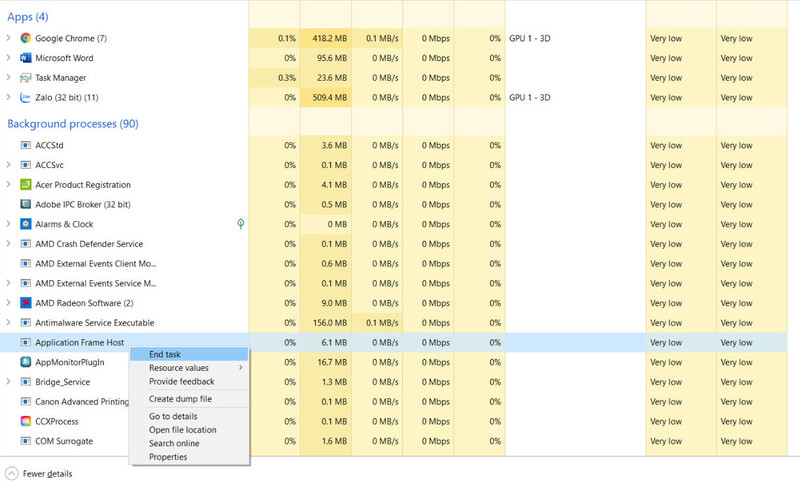
Task: Select the Zalo (32 bit) (11) name
Action: (x=67, y=97)
